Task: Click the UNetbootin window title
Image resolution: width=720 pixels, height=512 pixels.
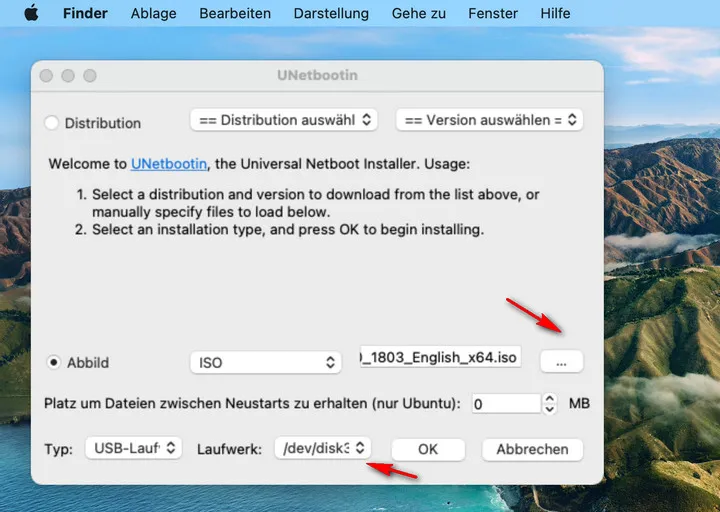Action: point(317,75)
